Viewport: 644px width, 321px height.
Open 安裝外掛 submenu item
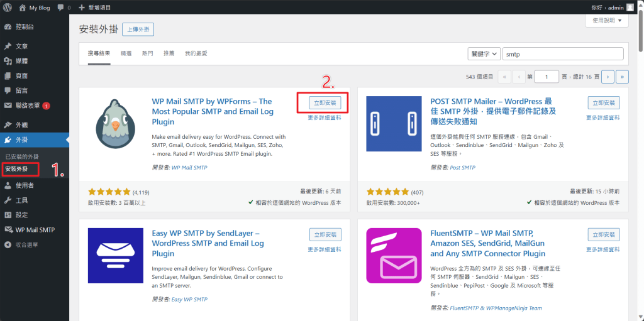(17, 169)
